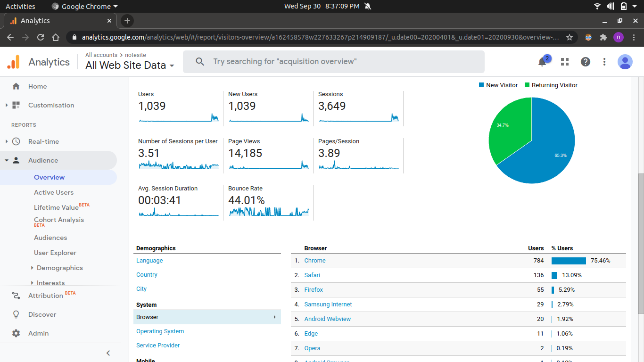644x362 pixels.
Task: Bookmark this page with star icon
Action: click(x=570, y=37)
